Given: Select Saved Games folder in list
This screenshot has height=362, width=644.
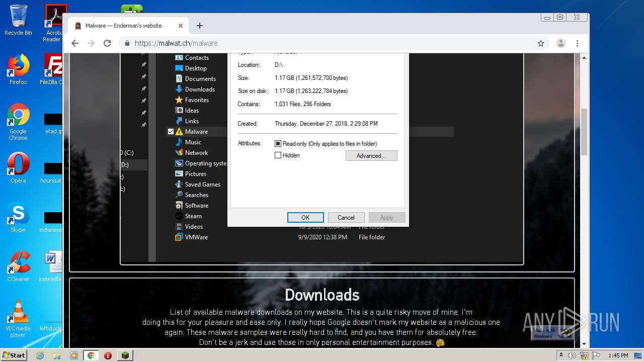Looking at the screenshot, I should coord(198,185).
